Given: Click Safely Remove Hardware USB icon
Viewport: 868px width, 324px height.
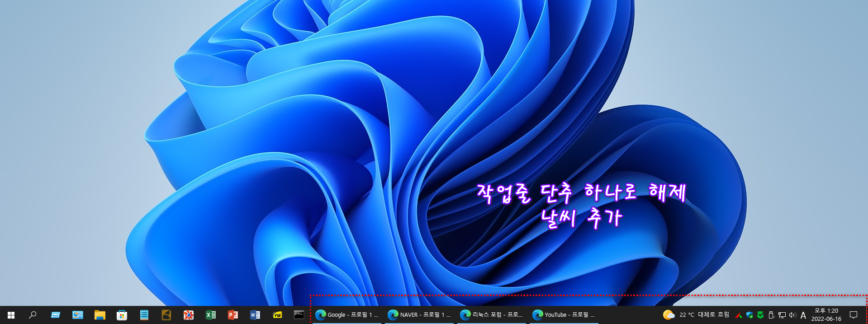Looking at the screenshot, I should point(771,315).
